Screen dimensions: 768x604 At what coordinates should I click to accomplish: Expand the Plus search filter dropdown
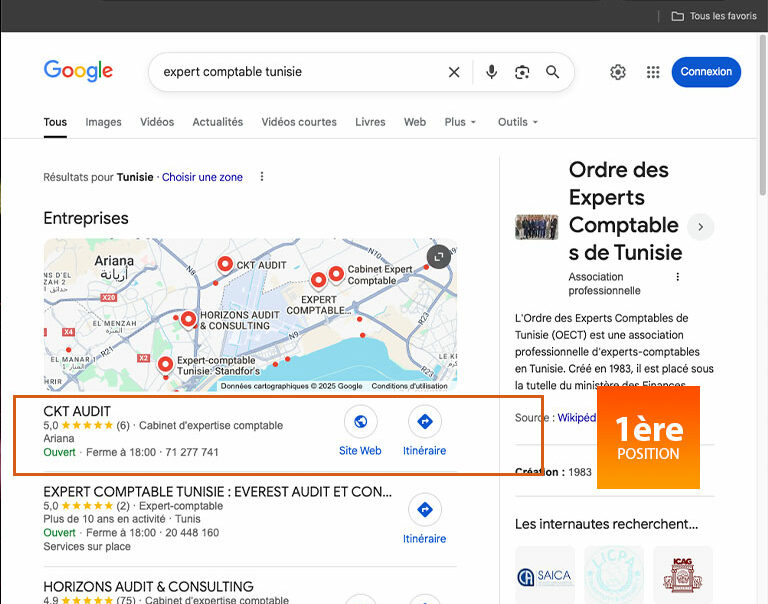[x=460, y=122]
